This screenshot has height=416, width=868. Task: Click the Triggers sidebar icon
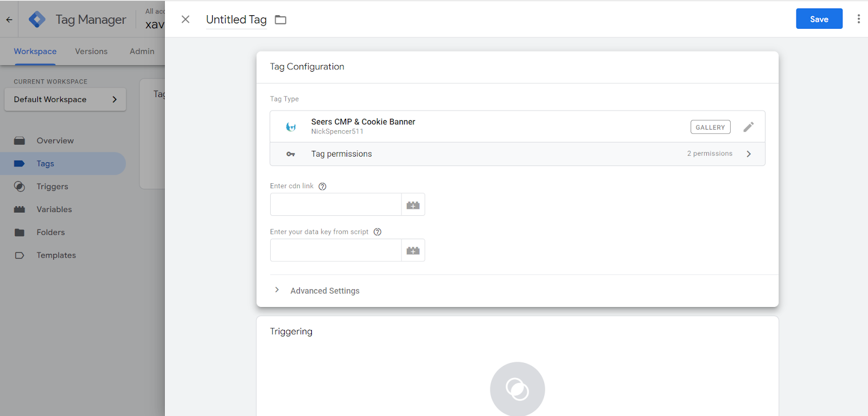tap(20, 187)
